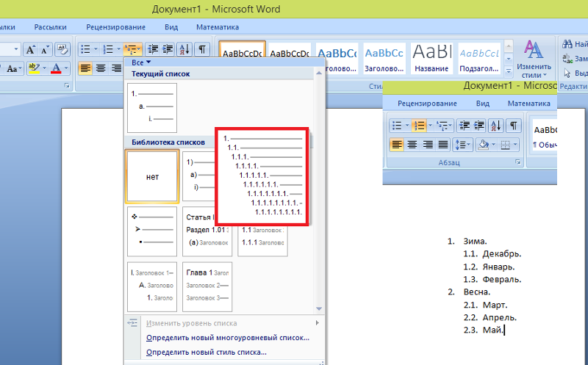Expand the styles gallery More button
The width and height of the screenshot is (588, 365).
point(509,71)
